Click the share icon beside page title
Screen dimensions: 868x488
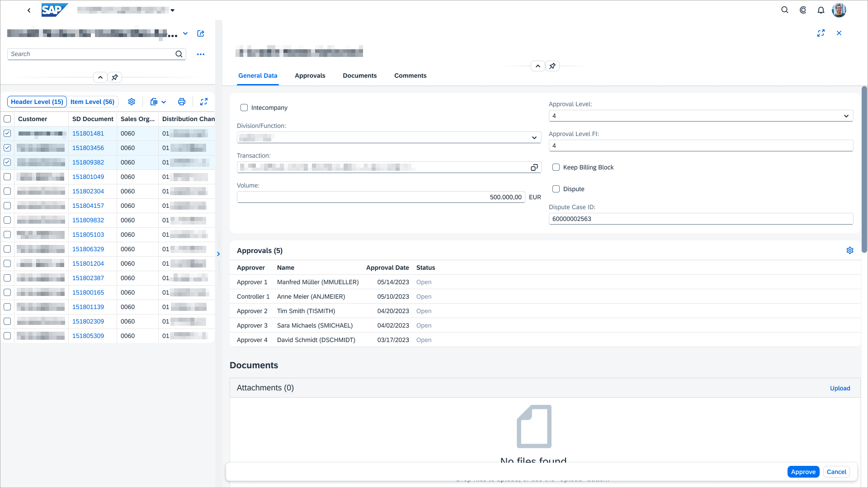click(201, 33)
